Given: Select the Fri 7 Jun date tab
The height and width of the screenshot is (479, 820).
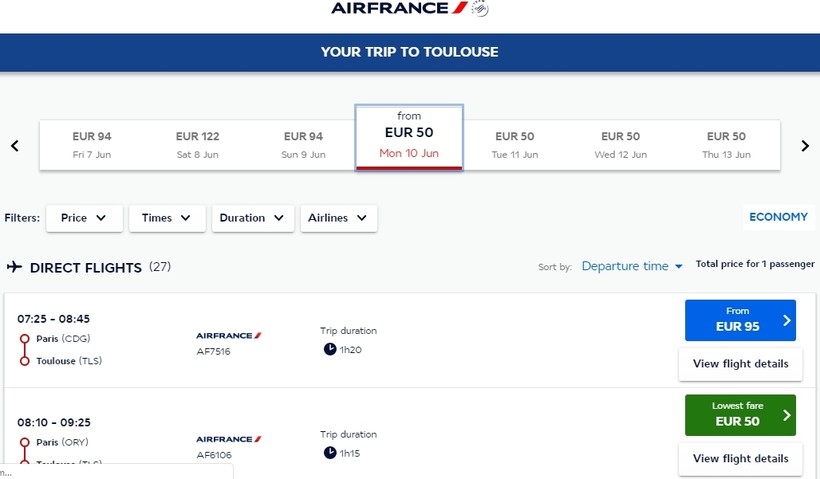Looking at the screenshot, I should click(x=92, y=145).
